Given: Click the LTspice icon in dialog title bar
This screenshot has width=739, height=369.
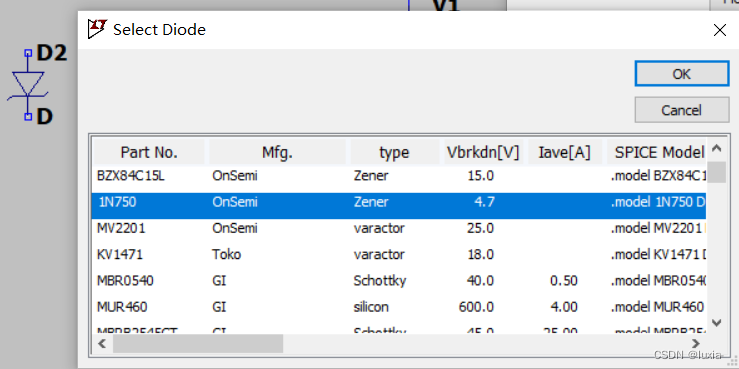Looking at the screenshot, I should (98, 29).
